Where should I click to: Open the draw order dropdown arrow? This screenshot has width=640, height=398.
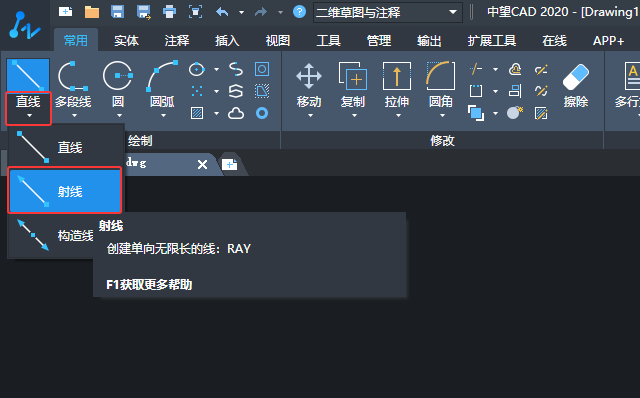point(496,113)
